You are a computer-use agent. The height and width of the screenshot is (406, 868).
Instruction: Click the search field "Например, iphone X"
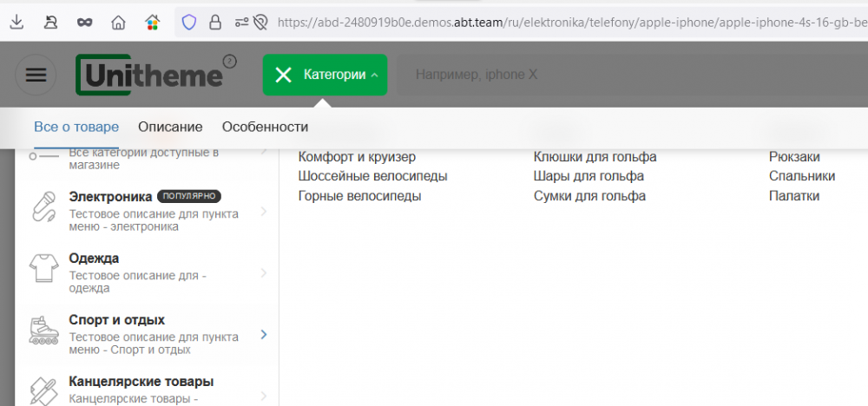click(x=608, y=75)
